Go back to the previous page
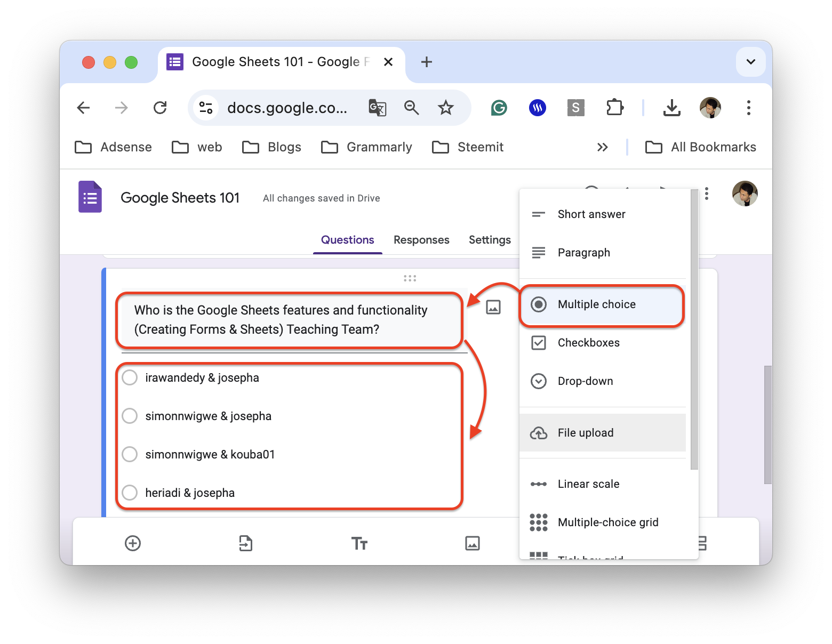 pos(84,108)
